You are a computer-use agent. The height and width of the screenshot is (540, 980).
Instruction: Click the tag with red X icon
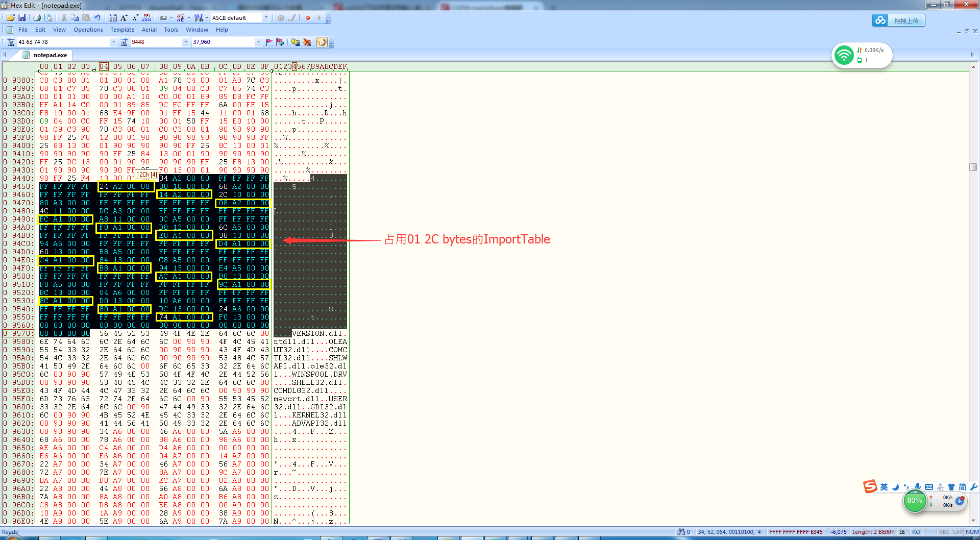coord(307,42)
